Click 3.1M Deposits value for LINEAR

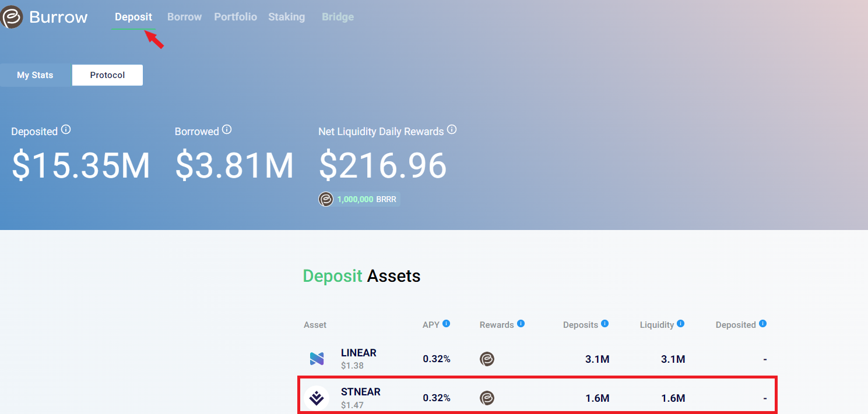(x=598, y=359)
